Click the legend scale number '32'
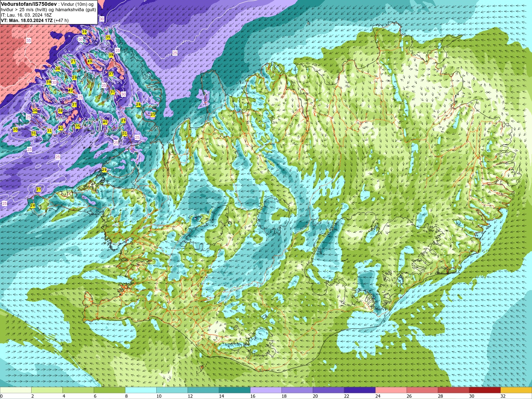This screenshot has height=399, width=532. click(x=503, y=396)
